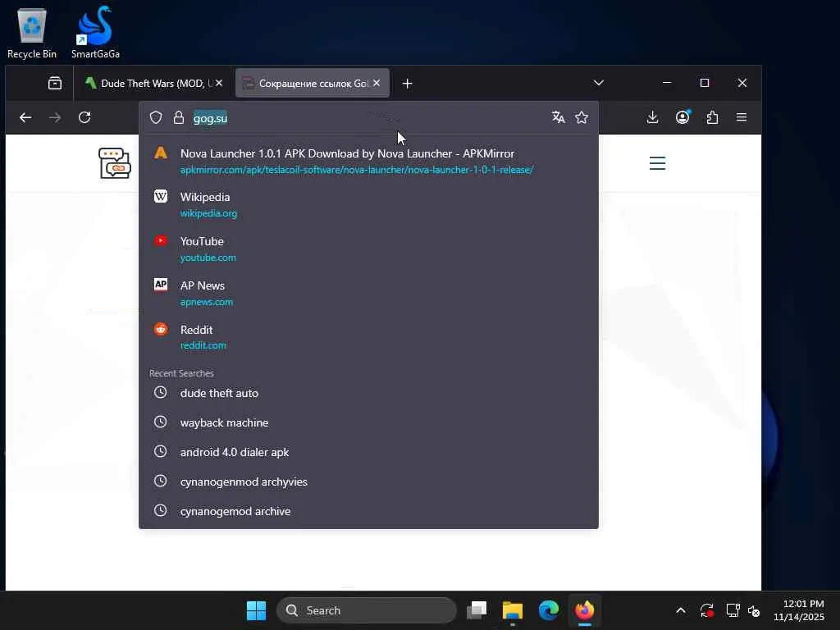Pick recent search 'dude theft auto'

368,393
